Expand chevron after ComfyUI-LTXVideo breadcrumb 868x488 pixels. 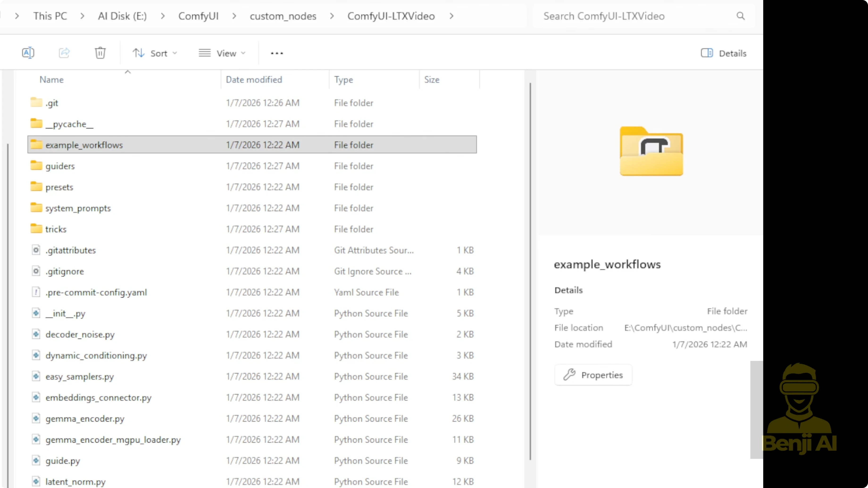pos(451,16)
